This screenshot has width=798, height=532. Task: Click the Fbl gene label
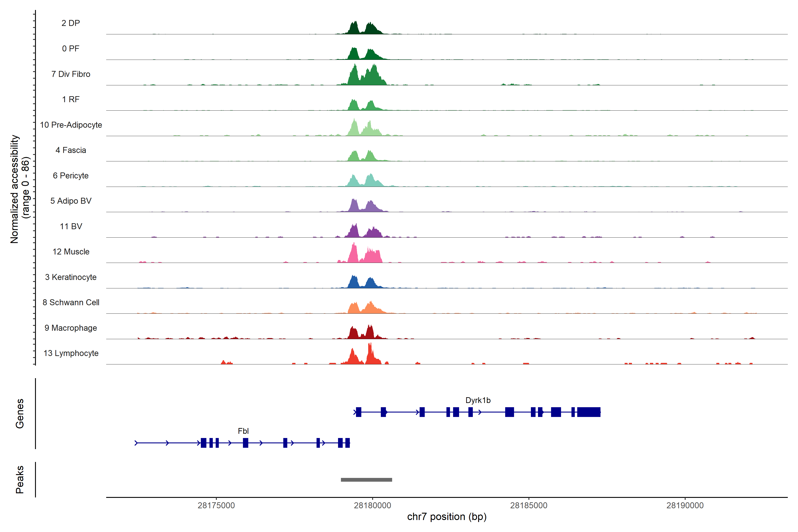243,431
